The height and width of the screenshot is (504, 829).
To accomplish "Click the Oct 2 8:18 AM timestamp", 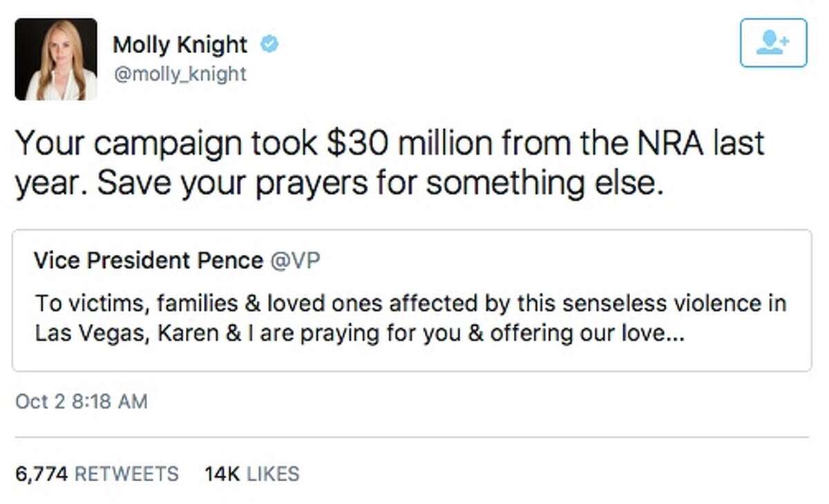I will (x=82, y=401).
